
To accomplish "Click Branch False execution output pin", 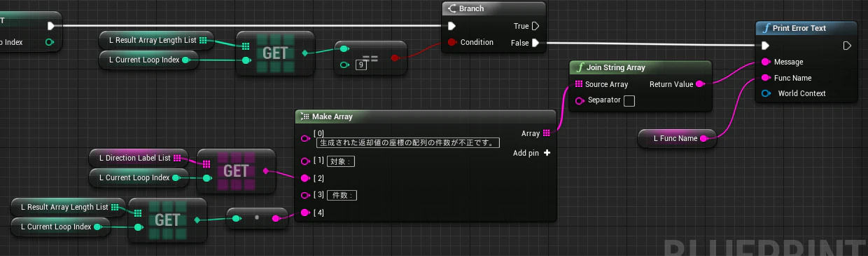I will point(536,42).
